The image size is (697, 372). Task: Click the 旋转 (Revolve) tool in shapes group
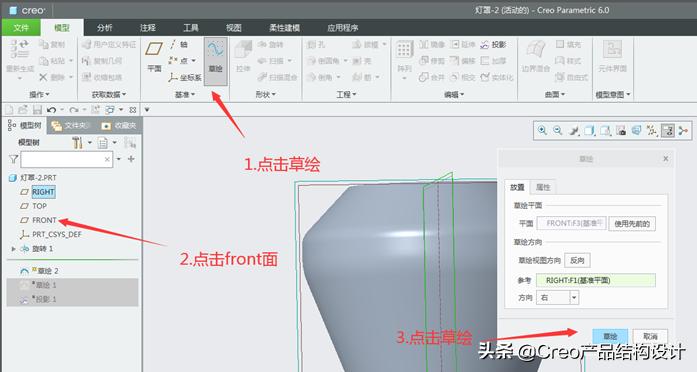271,44
